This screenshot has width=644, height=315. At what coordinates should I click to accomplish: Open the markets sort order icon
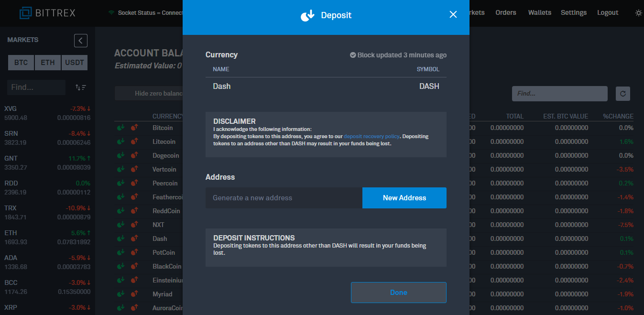[80, 87]
